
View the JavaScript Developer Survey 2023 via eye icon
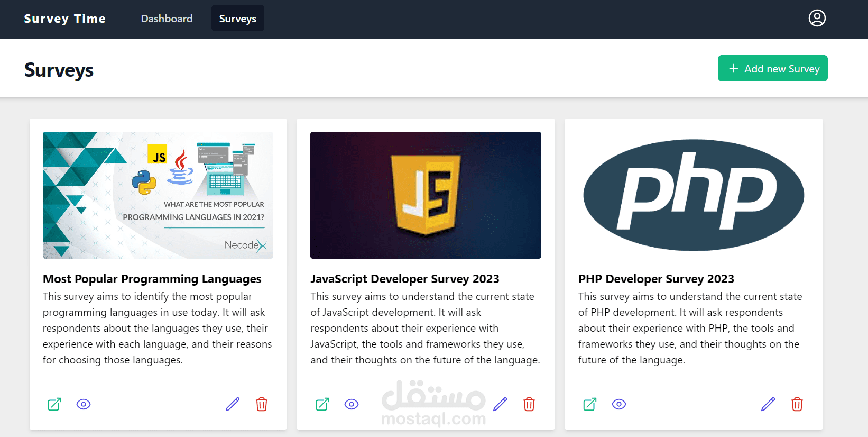tap(352, 404)
